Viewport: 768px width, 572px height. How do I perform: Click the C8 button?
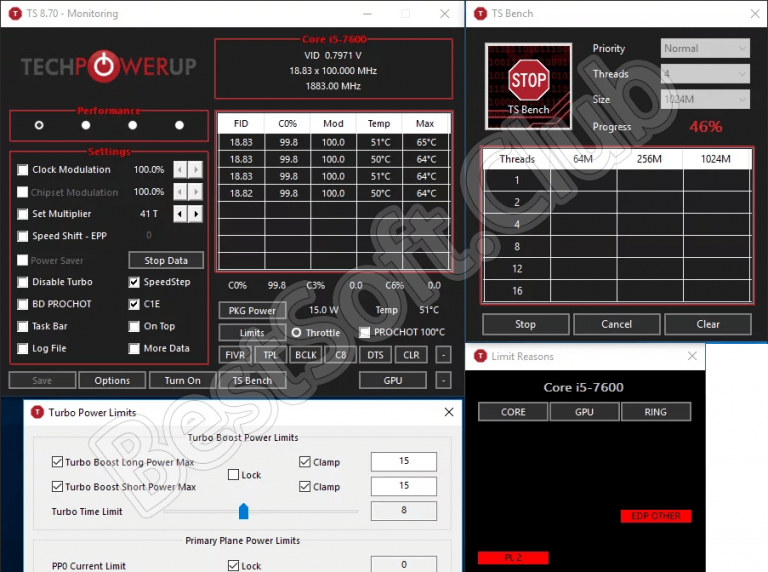pos(340,355)
